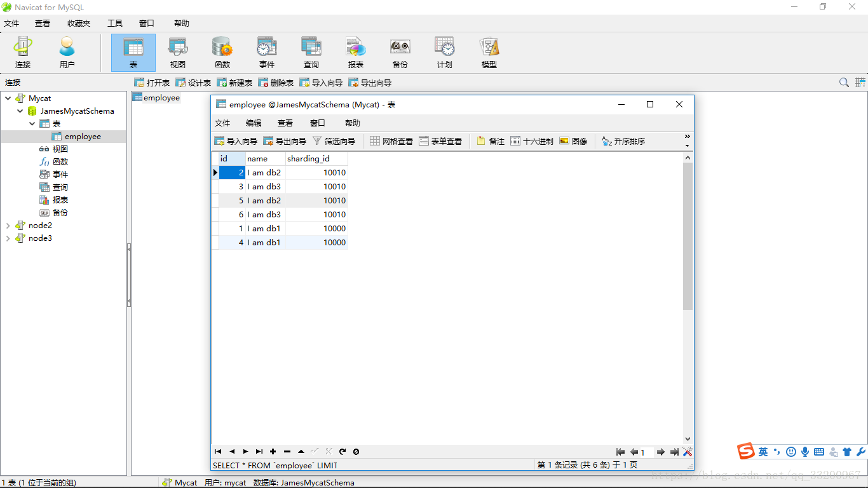Switch to form view in table window
This screenshot has width=868, height=488.
[x=440, y=141]
